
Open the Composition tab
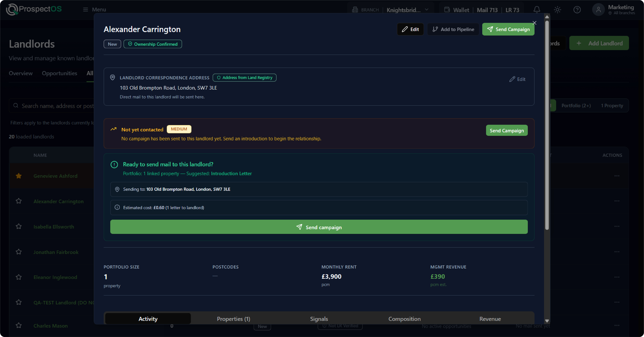click(404, 319)
